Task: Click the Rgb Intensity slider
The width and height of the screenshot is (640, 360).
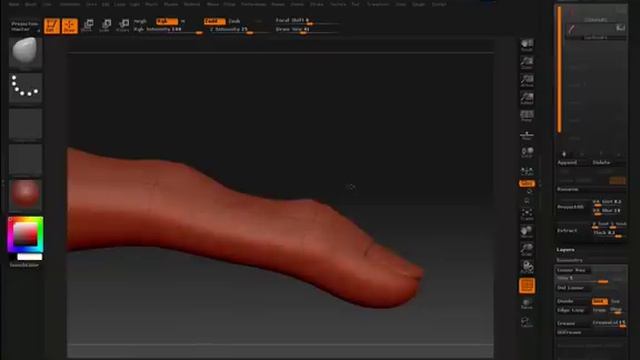Action: click(168, 30)
